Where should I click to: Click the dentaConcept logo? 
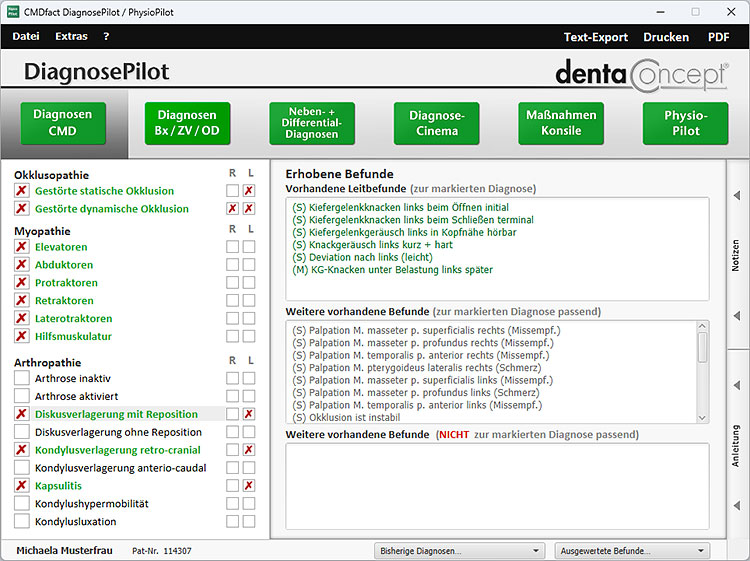click(642, 75)
